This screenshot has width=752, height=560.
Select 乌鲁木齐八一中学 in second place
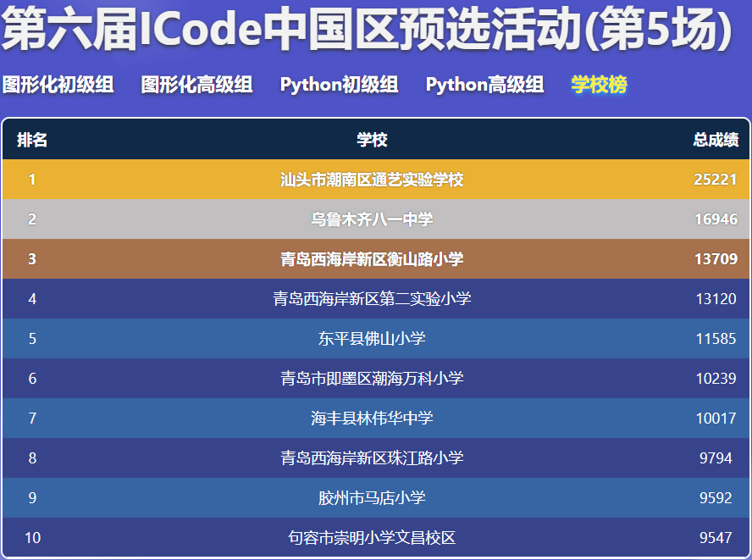pyautogui.click(x=374, y=219)
